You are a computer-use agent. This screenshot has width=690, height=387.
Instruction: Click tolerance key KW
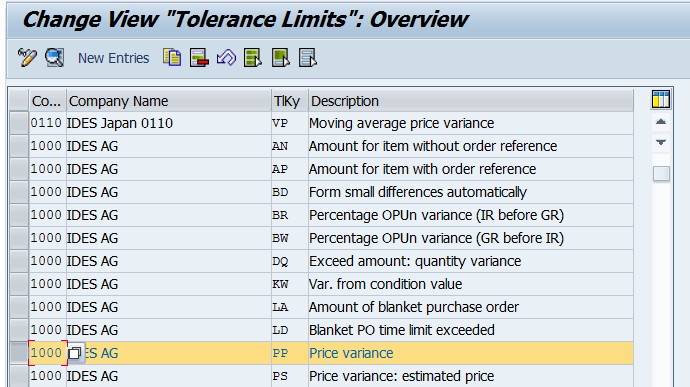(280, 284)
